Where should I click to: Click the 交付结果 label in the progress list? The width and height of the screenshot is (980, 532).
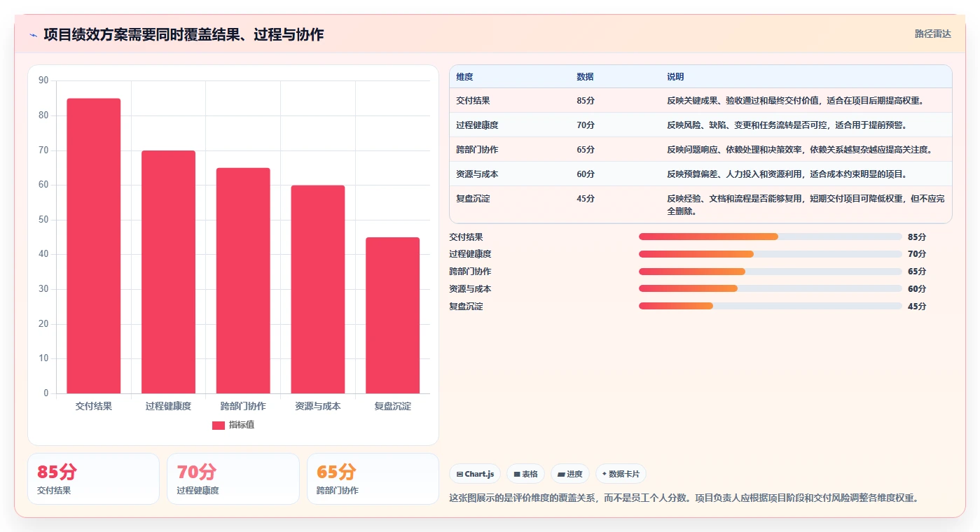466,237
